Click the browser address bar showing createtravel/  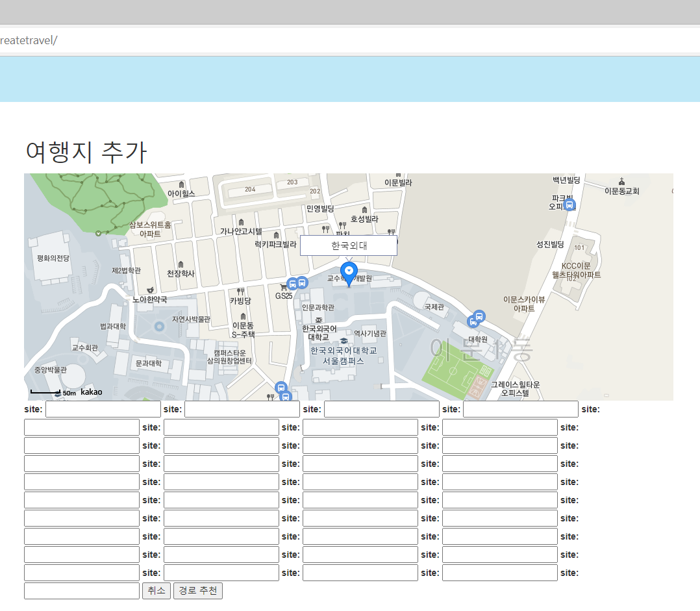[350, 41]
